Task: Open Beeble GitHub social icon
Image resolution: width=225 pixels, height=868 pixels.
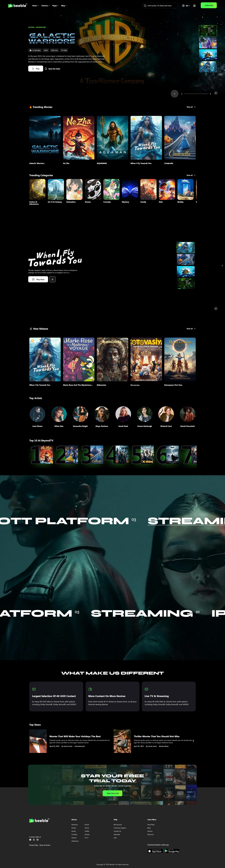Action: (x=37, y=840)
